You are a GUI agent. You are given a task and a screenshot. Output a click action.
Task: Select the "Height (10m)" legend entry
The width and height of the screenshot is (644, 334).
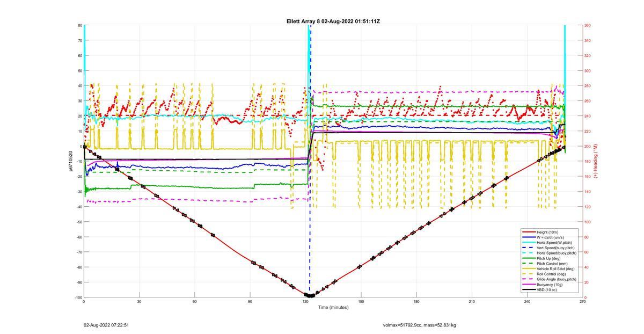[547, 232]
